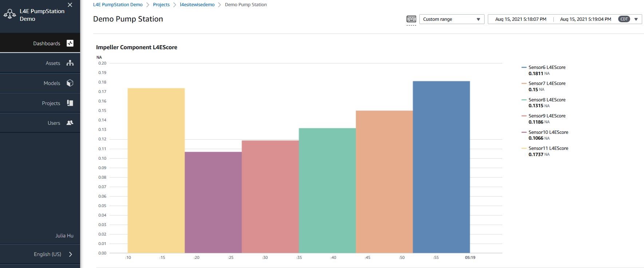Click the Demo Pump Station page heading
644x268 pixels.
128,19
